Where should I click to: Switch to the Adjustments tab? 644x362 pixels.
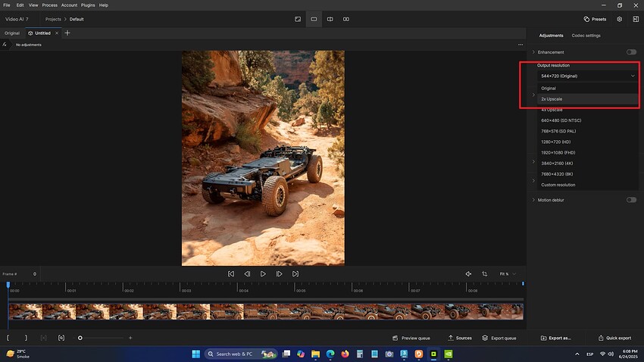coord(551,36)
